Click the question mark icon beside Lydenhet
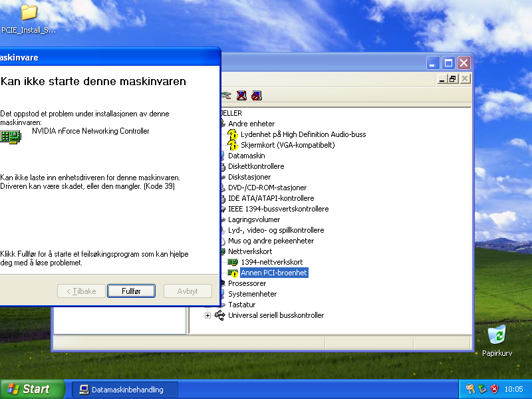The height and width of the screenshot is (399, 532). [x=232, y=134]
